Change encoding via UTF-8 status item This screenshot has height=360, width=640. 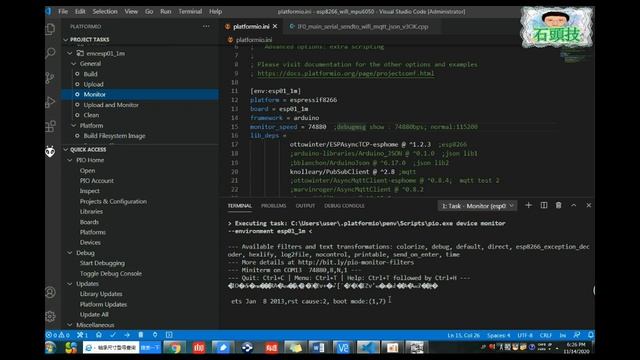(x=525, y=335)
